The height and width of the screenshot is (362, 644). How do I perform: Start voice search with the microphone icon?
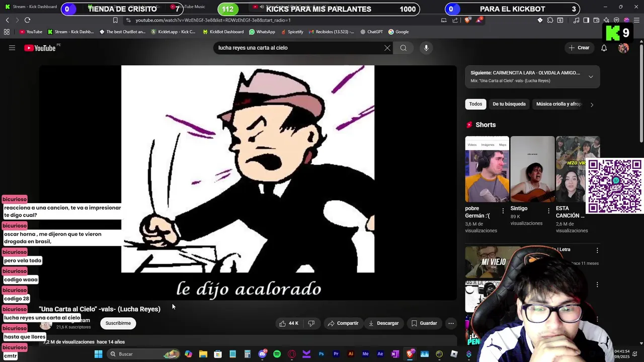(x=426, y=48)
